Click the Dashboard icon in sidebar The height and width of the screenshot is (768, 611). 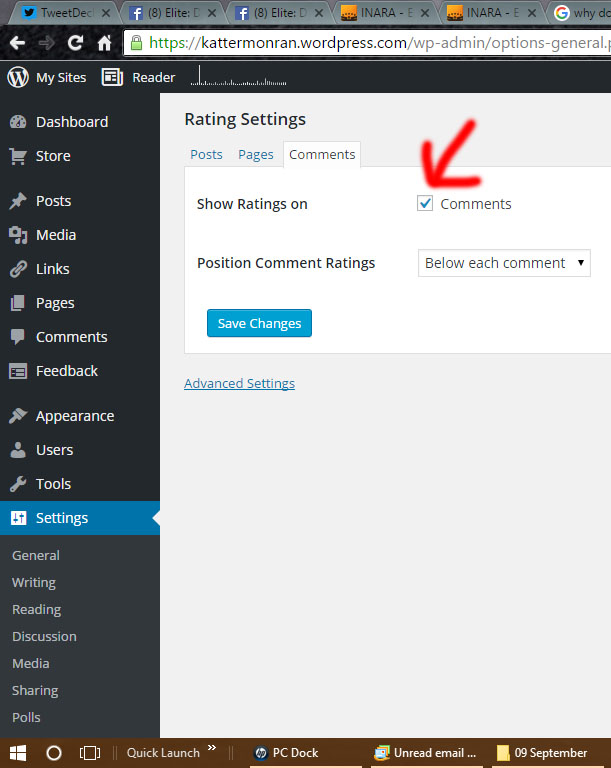pos(18,122)
